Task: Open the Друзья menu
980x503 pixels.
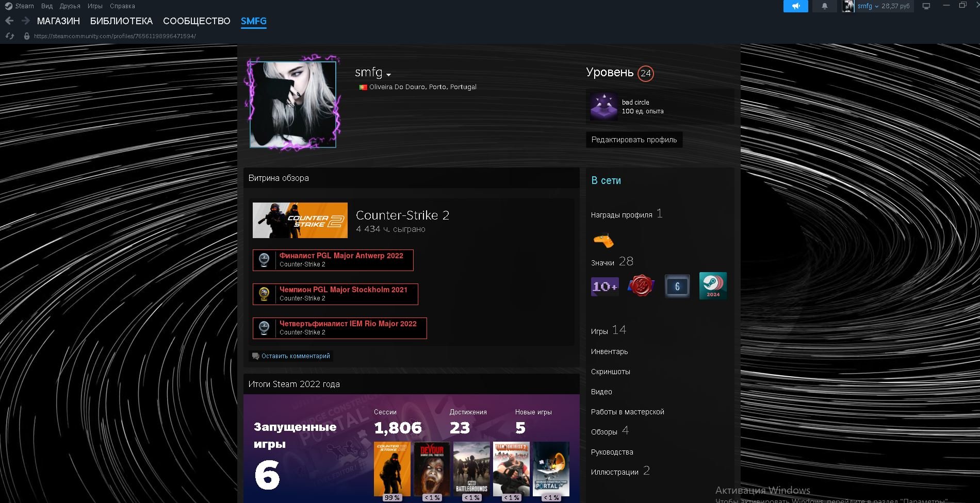Action: 69,6
